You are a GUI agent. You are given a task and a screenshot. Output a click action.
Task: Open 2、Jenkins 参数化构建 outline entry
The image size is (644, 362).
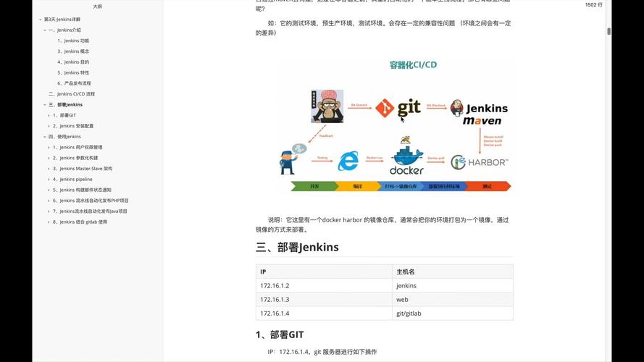[x=75, y=158]
